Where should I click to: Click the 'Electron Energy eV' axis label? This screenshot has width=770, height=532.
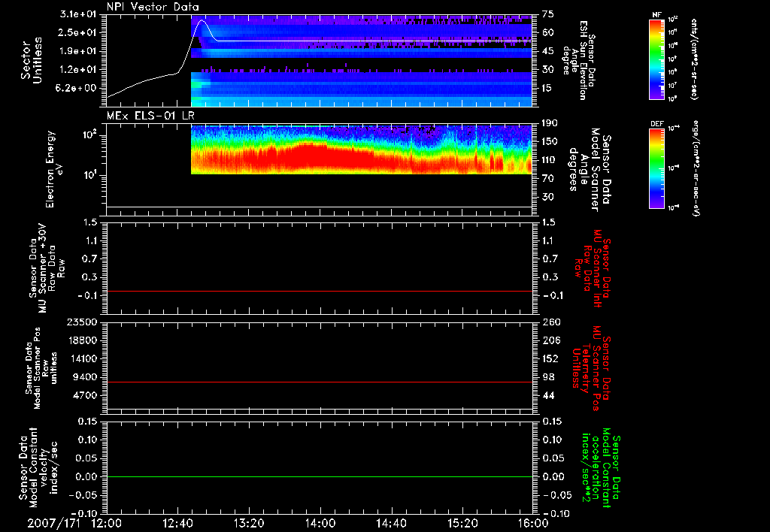54,169
